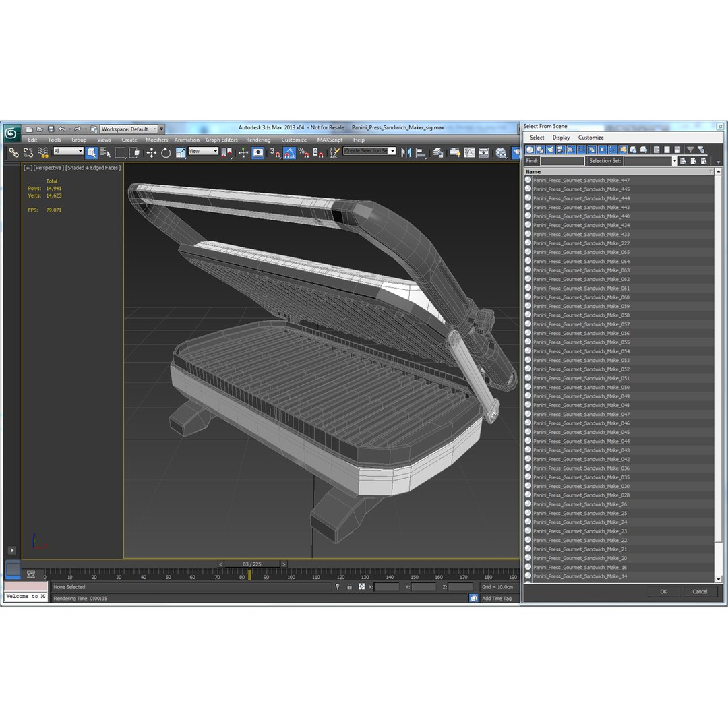
Task: Click the Mirror tool icon
Action: [406, 152]
